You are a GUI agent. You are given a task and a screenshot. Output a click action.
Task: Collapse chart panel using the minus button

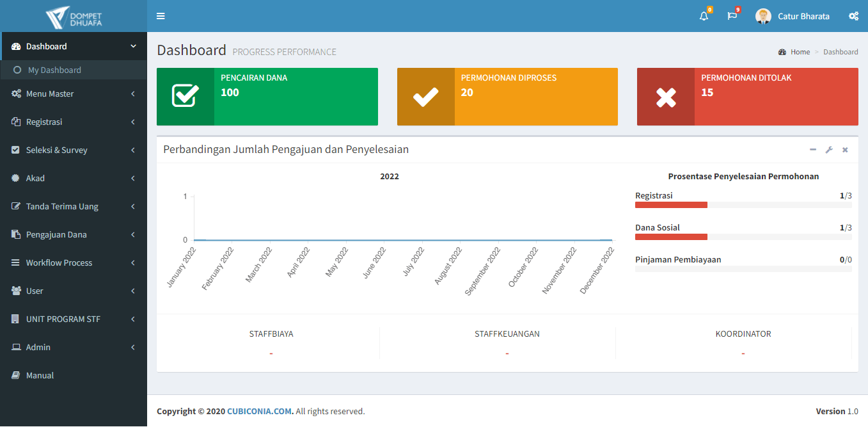click(813, 150)
